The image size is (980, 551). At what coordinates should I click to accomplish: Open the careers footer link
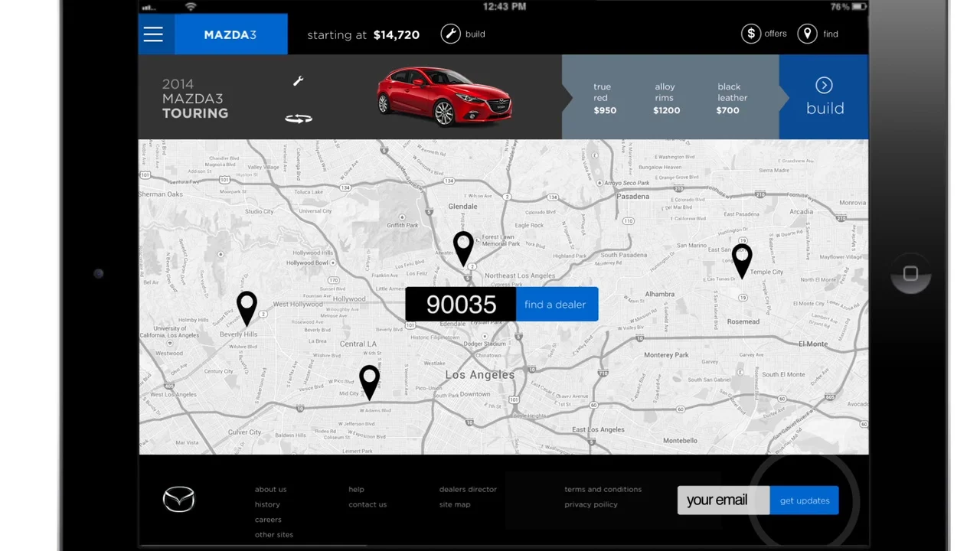point(268,520)
